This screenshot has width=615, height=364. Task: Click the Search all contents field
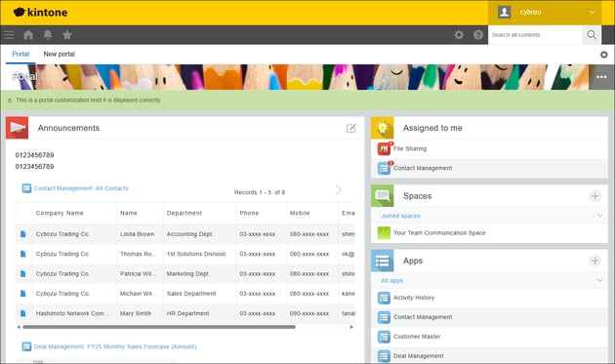535,35
